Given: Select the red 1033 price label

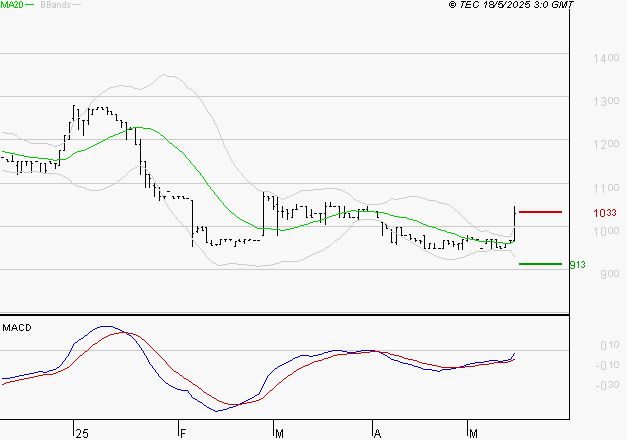Looking at the screenshot, I should (603, 213).
